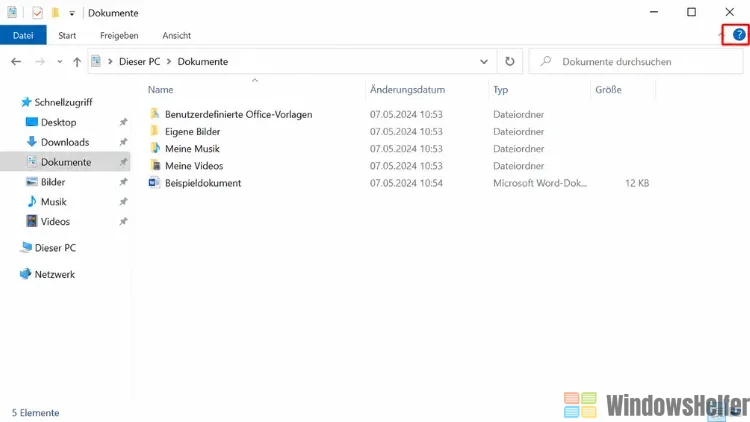Open Schnellzugriff in navigation pane
Image resolution: width=750 pixels, height=422 pixels.
[63, 102]
